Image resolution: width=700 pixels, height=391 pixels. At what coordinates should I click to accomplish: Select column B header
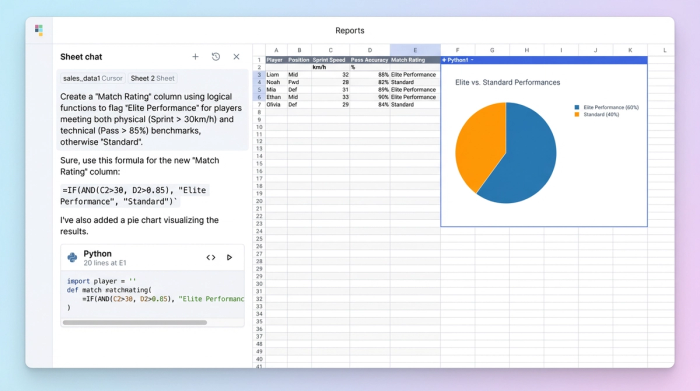(299, 50)
